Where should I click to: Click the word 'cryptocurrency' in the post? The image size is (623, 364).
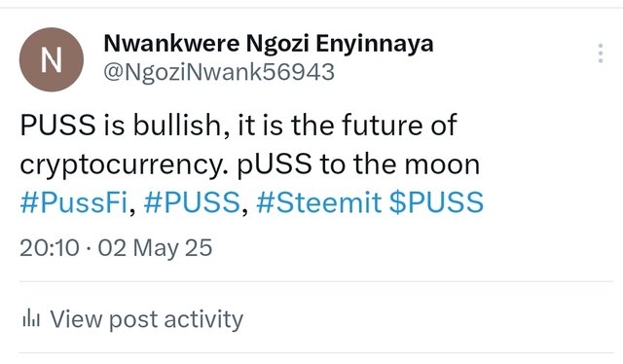[122, 164]
